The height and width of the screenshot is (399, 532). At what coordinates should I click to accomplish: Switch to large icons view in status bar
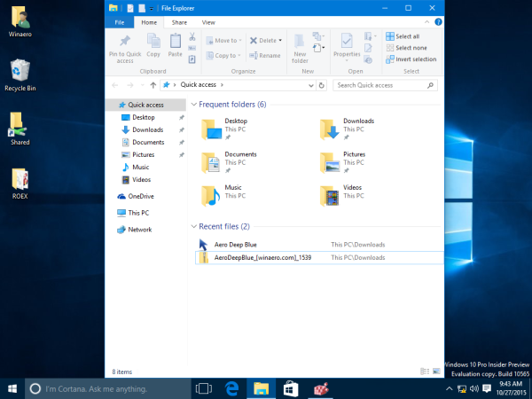tap(436, 372)
